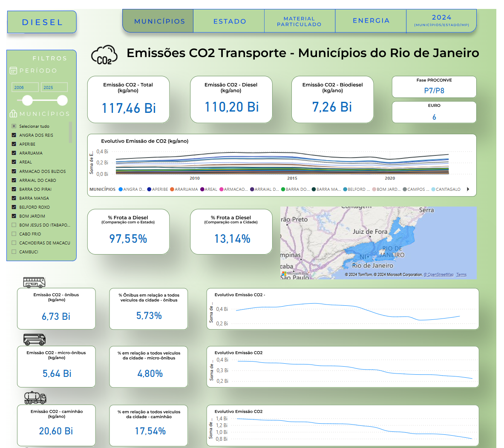
Task: Click the CO2 cloud icon
Action: coord(104,55)
